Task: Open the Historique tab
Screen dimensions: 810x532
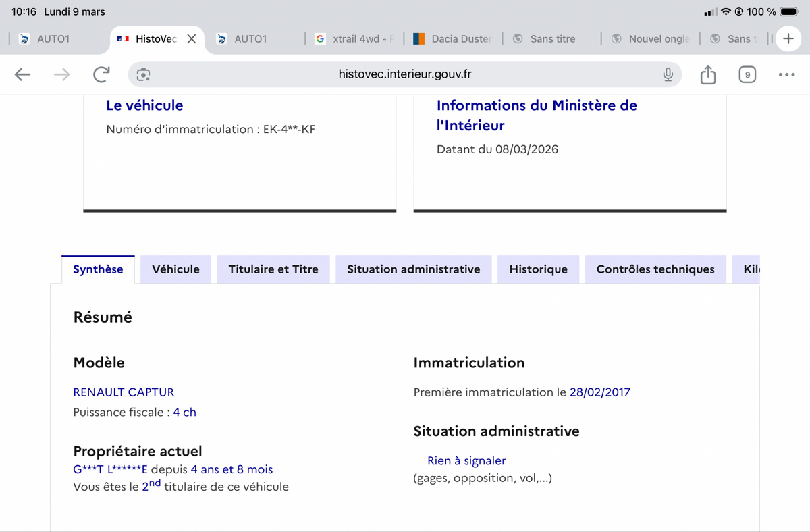Action: tap(538, 269)
